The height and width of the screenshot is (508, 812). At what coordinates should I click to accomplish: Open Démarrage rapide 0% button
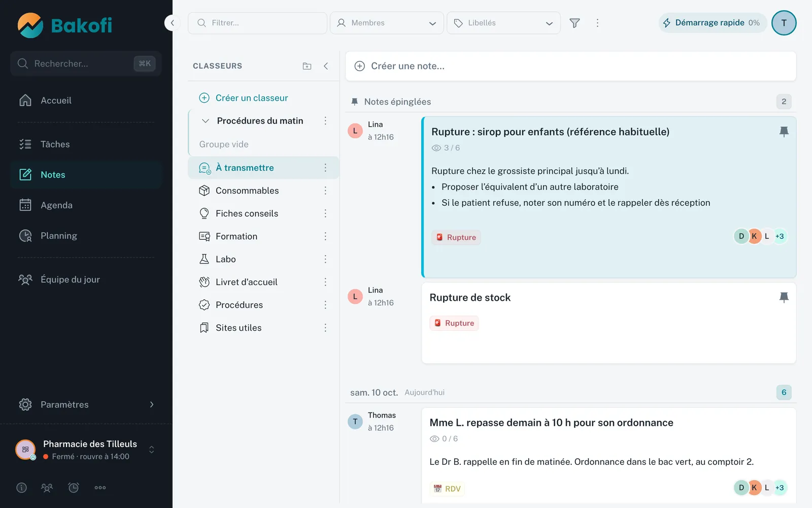(x=713, y=23)
